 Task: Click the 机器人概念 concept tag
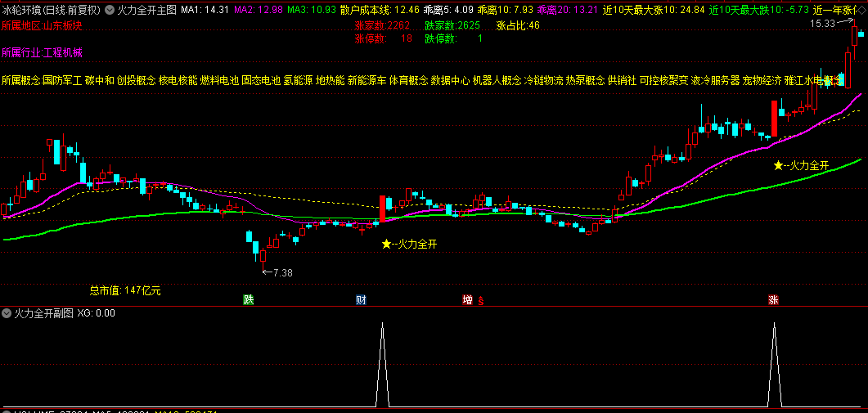(497, 80)
